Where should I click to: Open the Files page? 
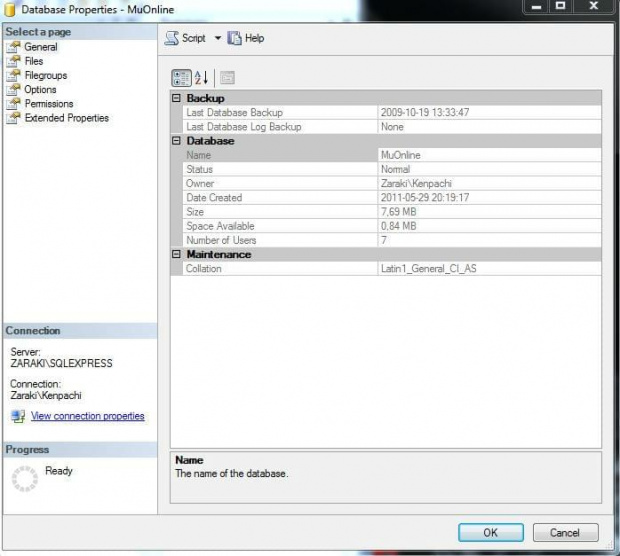pos(34,61)
